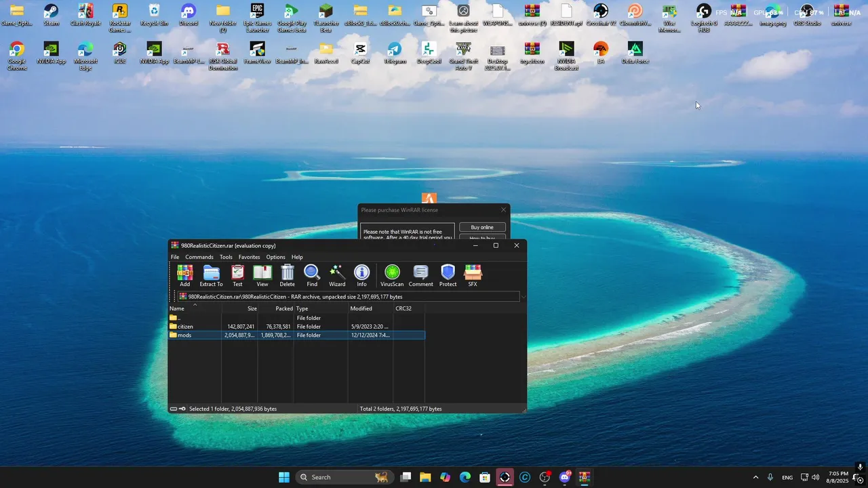Screen dimensions: 868x488
Task: Click the SFX toolbar icon
Action: pos(473,276)
